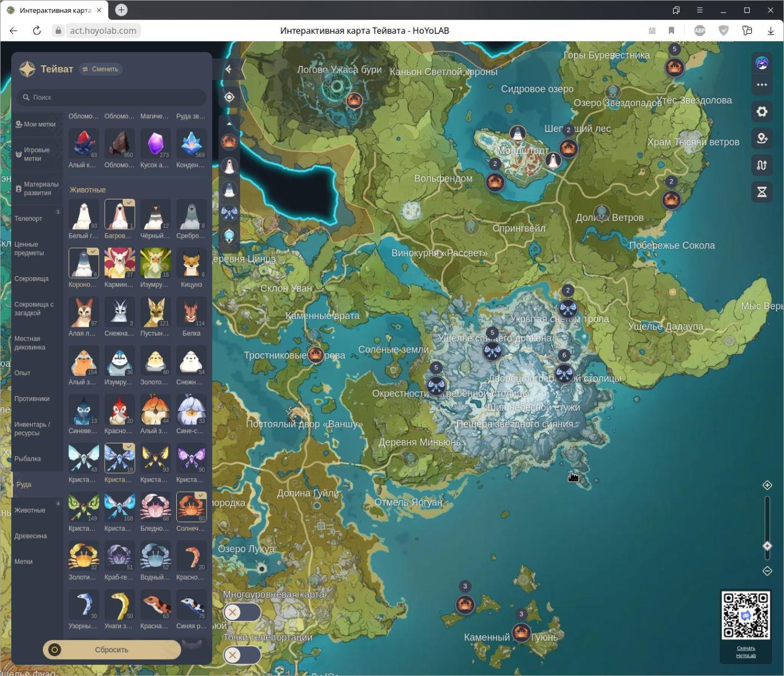Image resolution: width=784 pixels, height=676 pixels.
Task: Toggle the Точки телепортации switch
Action: coord(242,655)
